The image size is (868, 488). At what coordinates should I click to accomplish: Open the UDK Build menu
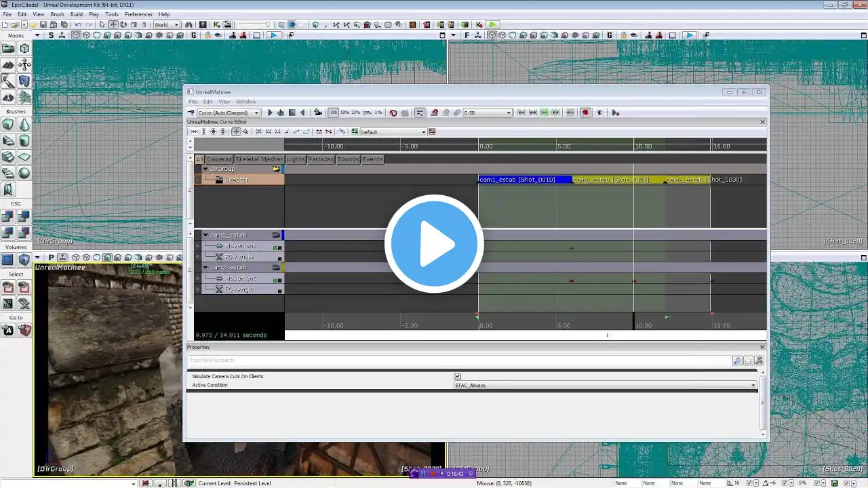[77, 14]
